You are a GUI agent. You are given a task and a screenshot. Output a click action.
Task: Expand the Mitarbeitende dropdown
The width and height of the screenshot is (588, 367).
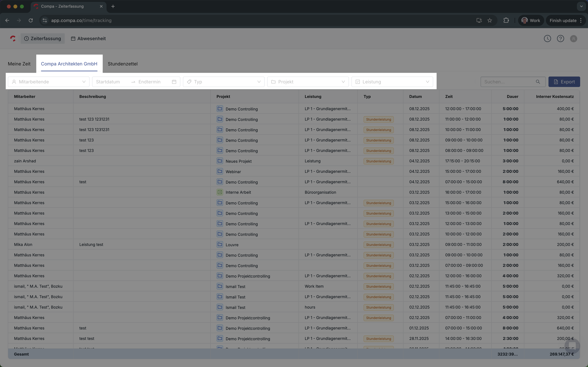click(x=49, y=82)
